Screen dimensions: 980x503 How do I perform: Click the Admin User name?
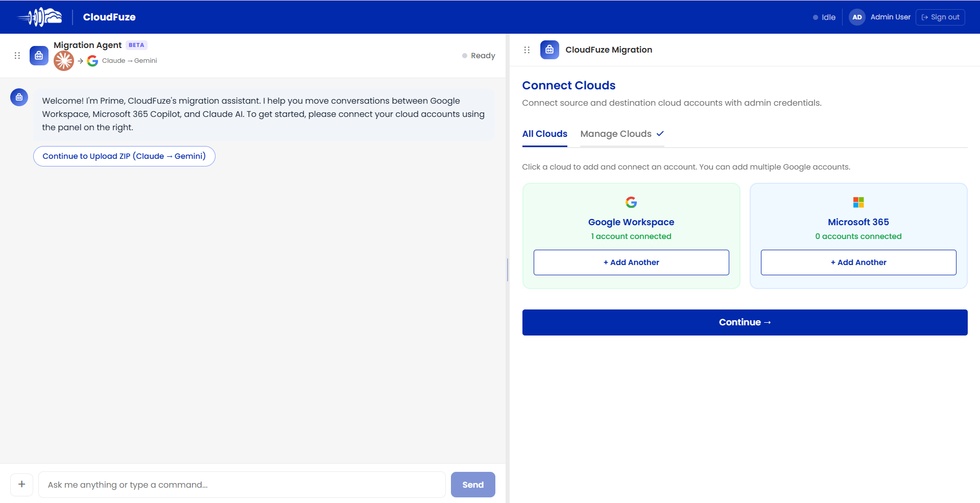[890, 17]
